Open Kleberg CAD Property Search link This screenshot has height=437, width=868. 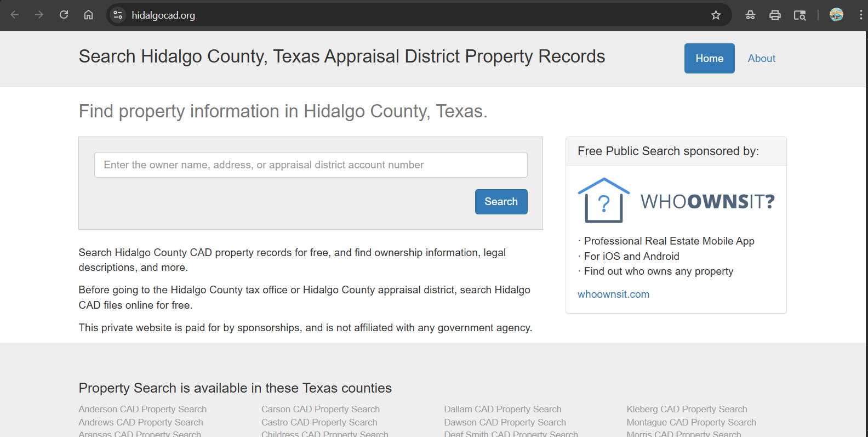pos(687,409)
